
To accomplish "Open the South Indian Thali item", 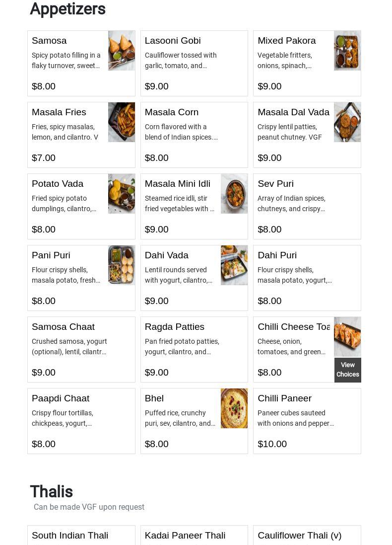I will 70,536.
